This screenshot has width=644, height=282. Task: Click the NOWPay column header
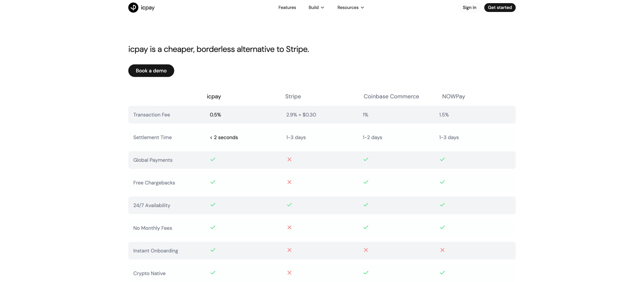(453, 97)
